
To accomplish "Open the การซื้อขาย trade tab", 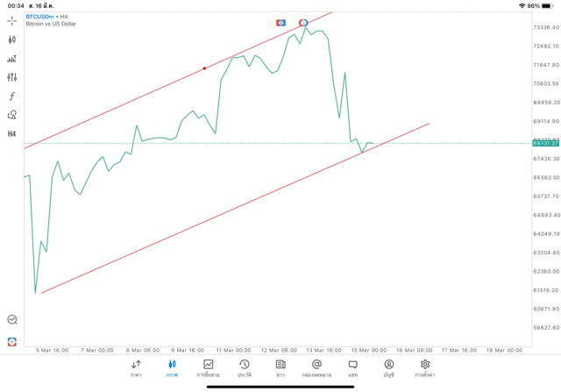I will pos(209,368).
